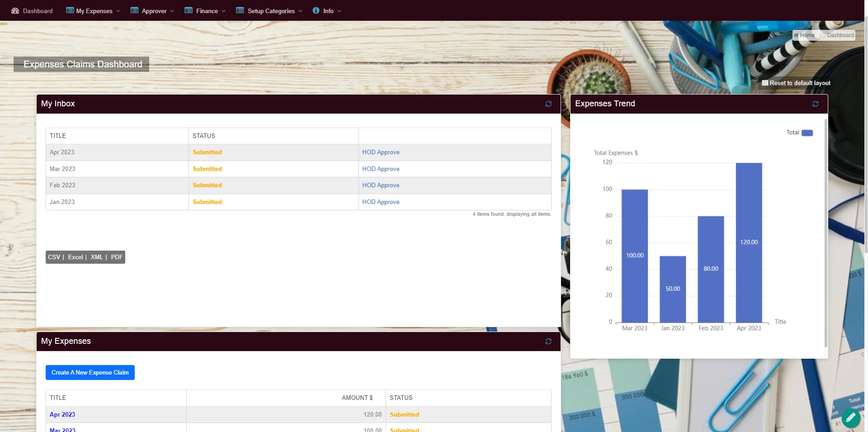Expand the My Expenses dropdown chevron

(118, 11)
